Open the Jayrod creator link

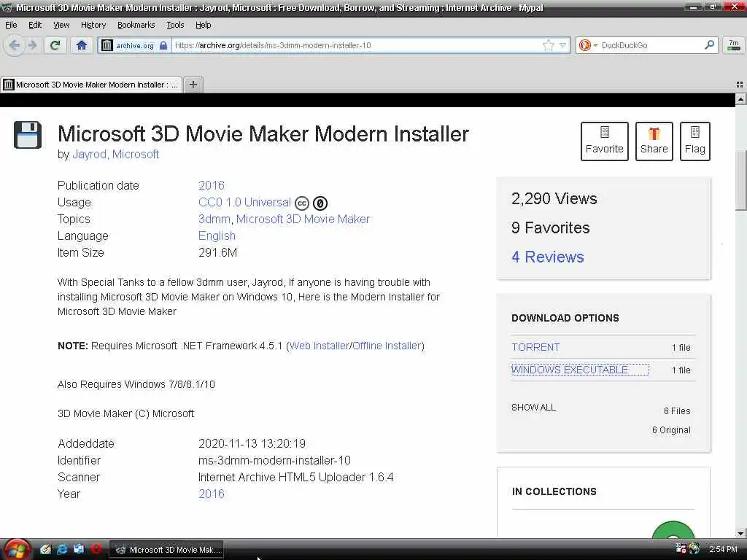89,155
